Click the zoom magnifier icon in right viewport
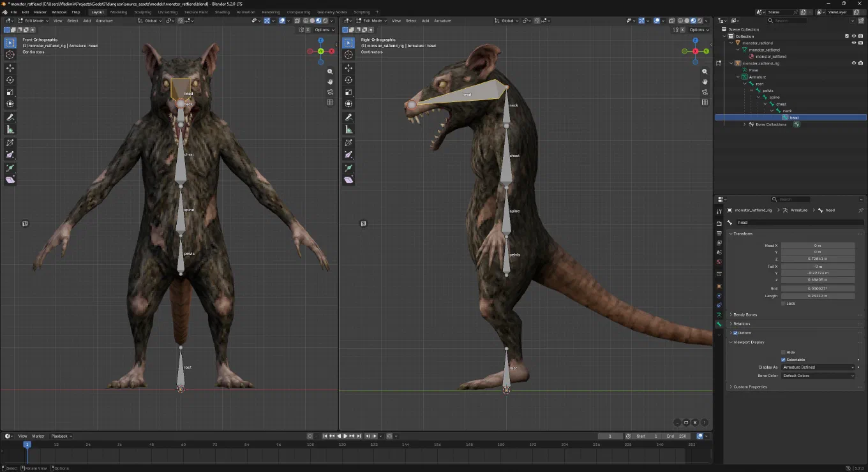The image size is (868, 472). (705, 71)
